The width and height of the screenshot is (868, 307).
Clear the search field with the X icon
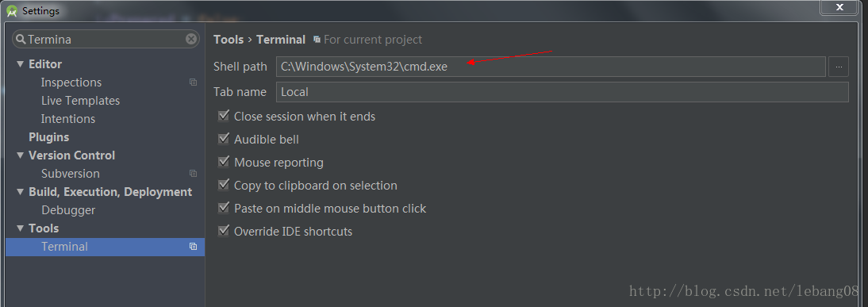(191, 39)
